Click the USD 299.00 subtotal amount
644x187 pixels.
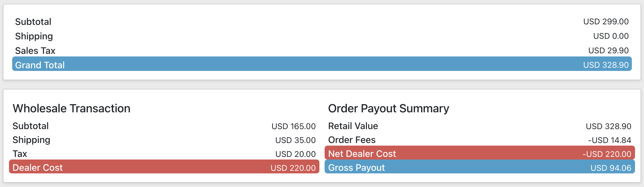(606, 22)
